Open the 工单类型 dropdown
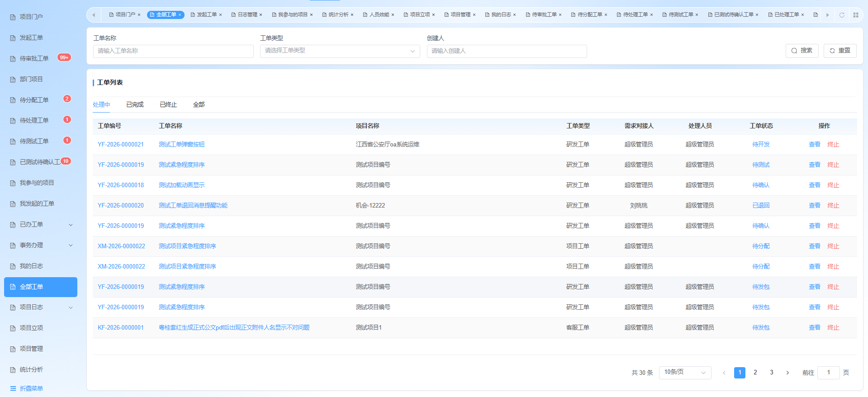The height and width of the screenshot is (397, 868). pos(340,51)
